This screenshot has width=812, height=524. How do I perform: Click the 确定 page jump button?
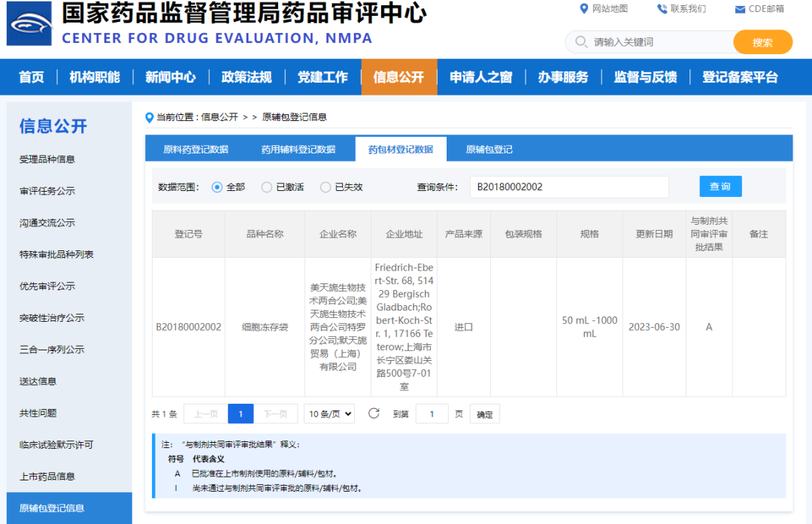pos(484,413)
